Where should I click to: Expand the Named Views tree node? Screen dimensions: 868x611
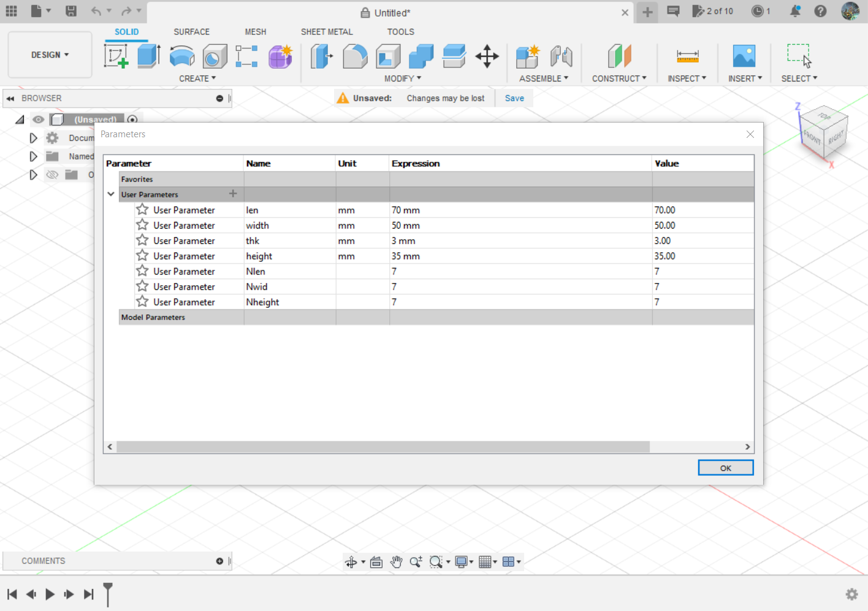tap(33, 156)
